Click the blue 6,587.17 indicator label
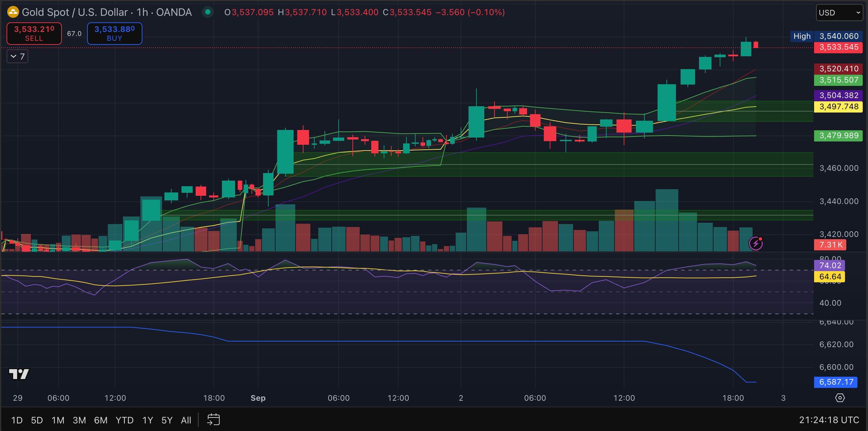The width and height of the screenshot is (868, 431). coord(836,382)
